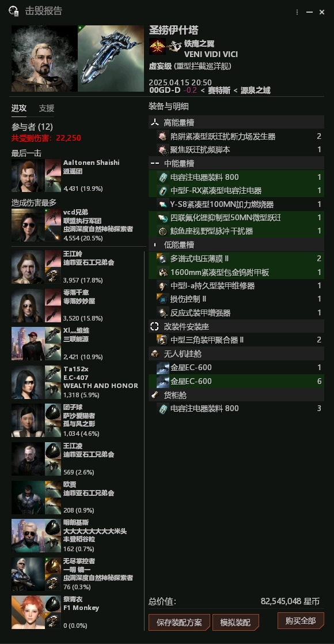This screenshot has height=644, width=334.
Task: Click the 铁鹰之翼 corporation logo icon
Action: point(158,46)
